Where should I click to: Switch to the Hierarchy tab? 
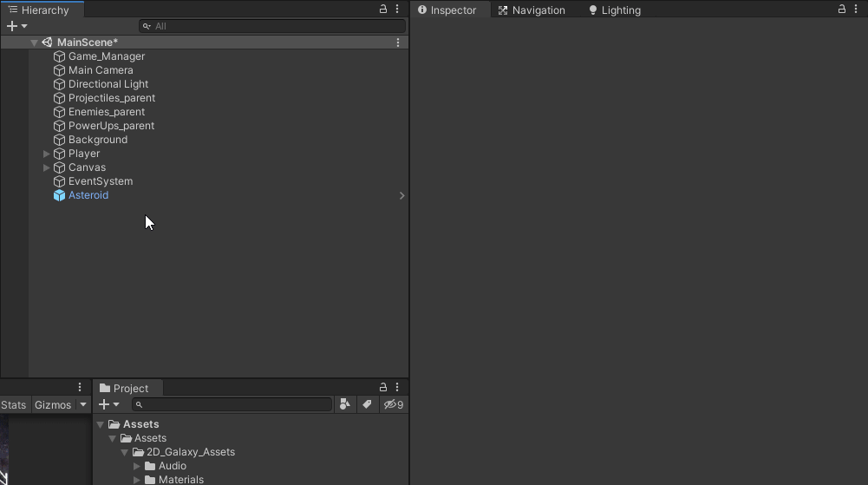[x=42, y=10]
